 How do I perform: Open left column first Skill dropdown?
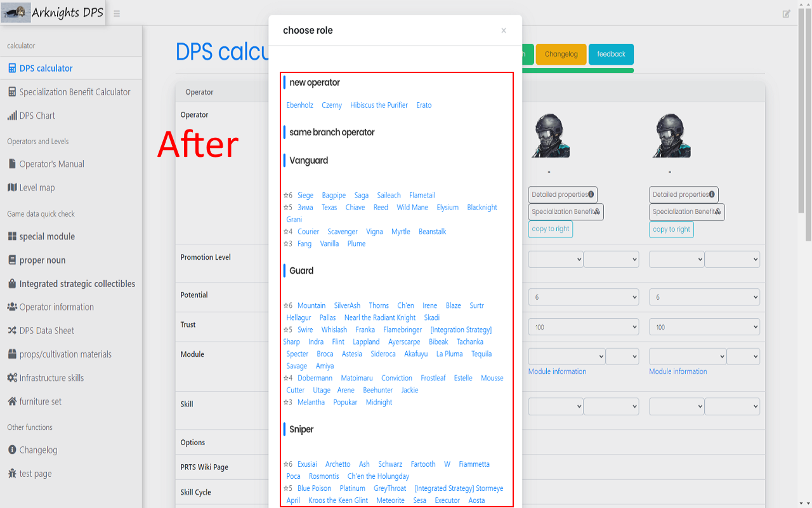pos(555,406)
